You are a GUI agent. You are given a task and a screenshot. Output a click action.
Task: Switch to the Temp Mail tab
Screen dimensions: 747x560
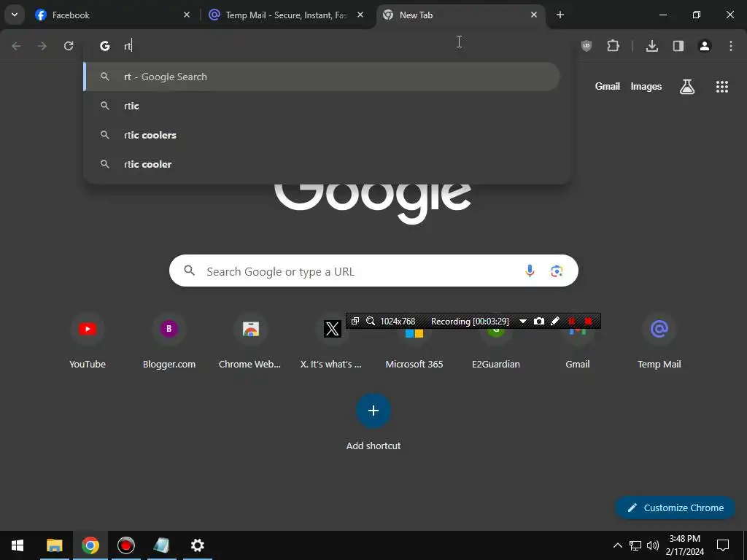(x=286, y=15)
